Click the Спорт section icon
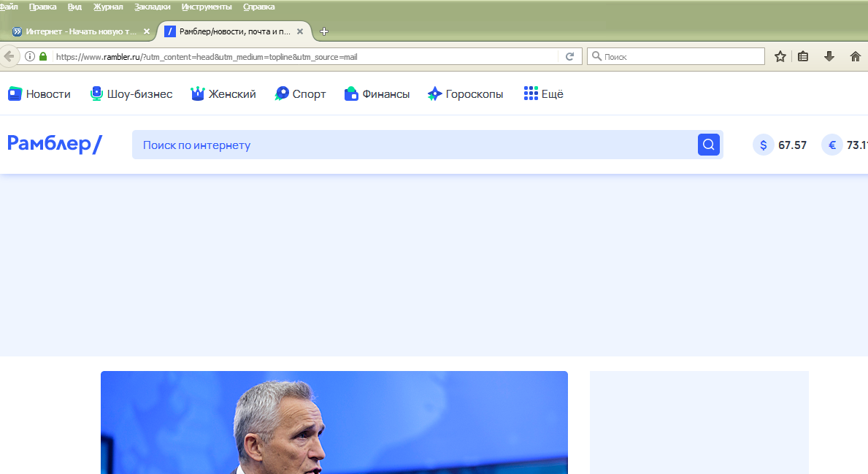This screenshot has height=474, width=868. pos(282,93)
